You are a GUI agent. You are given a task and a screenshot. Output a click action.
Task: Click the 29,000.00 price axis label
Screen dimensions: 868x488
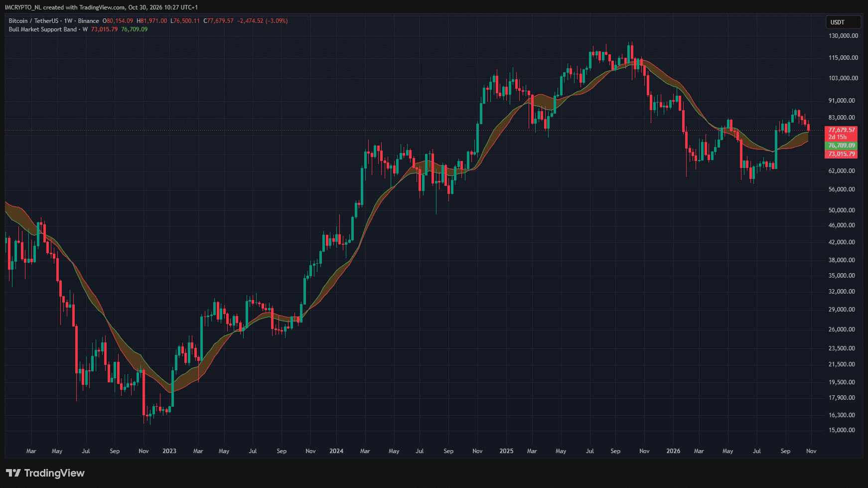(842, 310)
